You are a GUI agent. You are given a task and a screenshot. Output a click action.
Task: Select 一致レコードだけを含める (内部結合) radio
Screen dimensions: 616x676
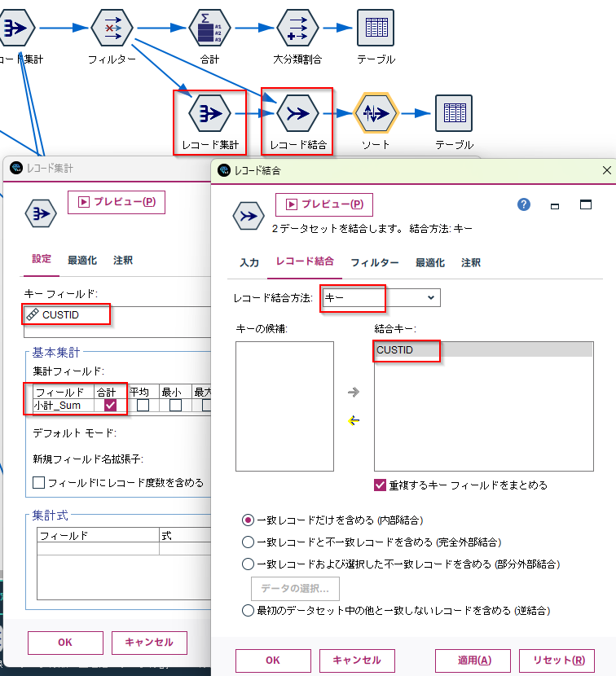pos(248,520)
